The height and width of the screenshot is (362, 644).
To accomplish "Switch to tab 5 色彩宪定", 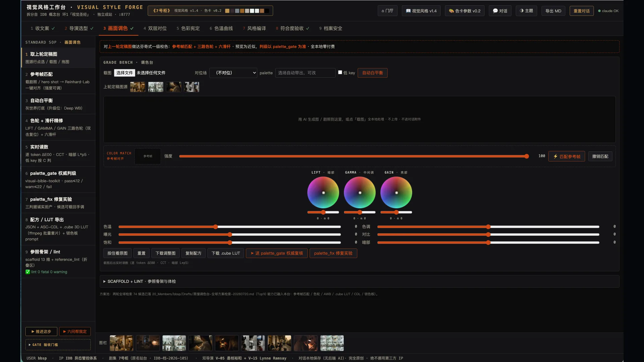I will point(188,28).
